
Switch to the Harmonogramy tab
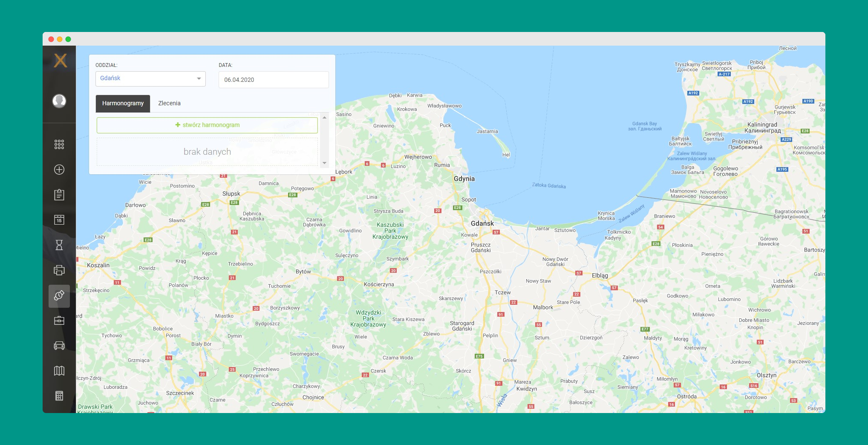click(123, 104)
